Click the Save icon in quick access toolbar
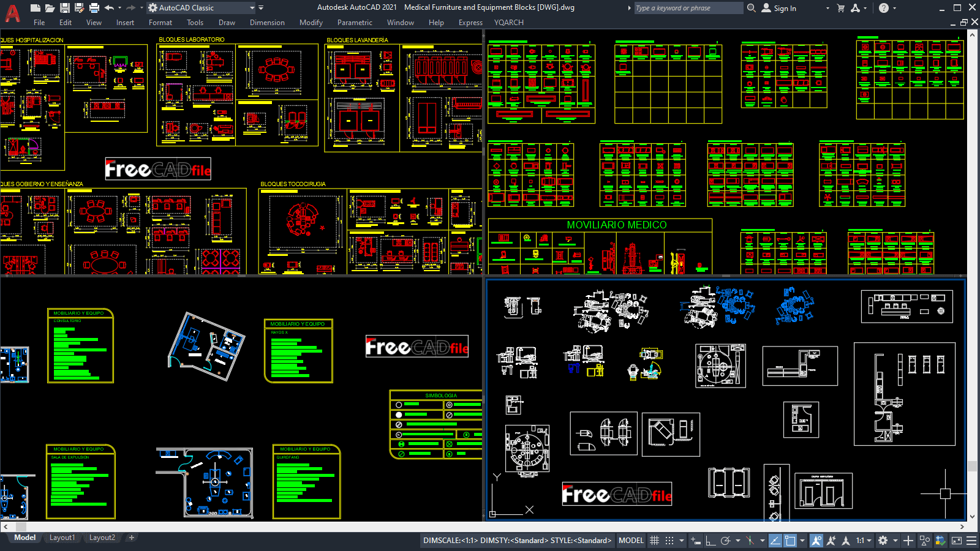 (64, 8)
